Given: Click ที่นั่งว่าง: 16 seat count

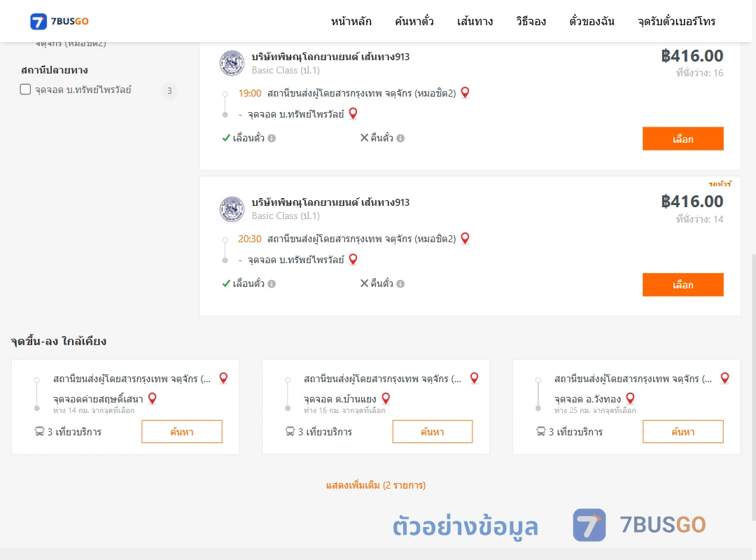Looking at the screenshot, I should (x=699, y=73).
